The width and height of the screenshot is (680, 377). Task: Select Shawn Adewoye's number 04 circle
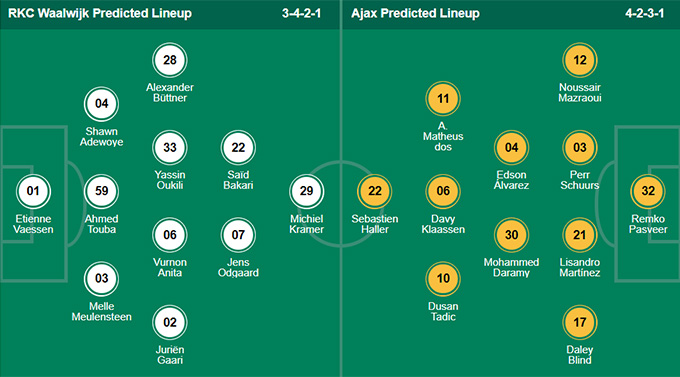pyautogui.click(x=101, y=104)
